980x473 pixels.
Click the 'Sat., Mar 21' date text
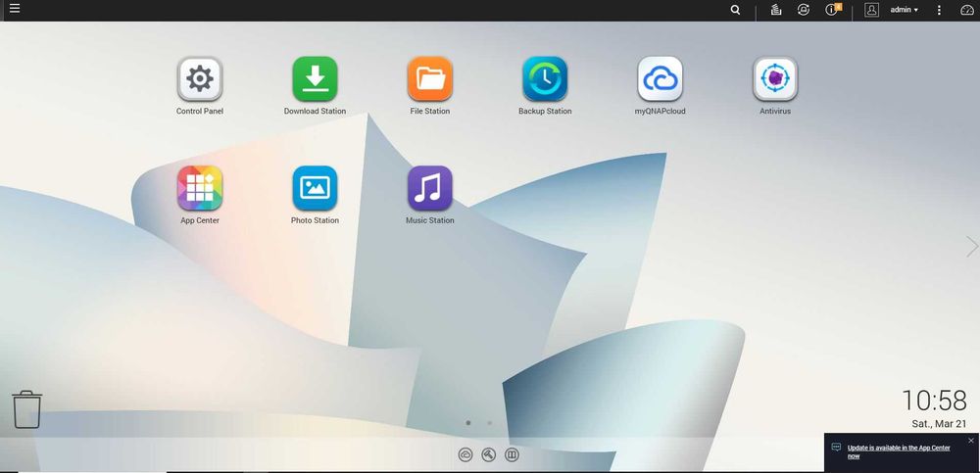tap(939, 424)
